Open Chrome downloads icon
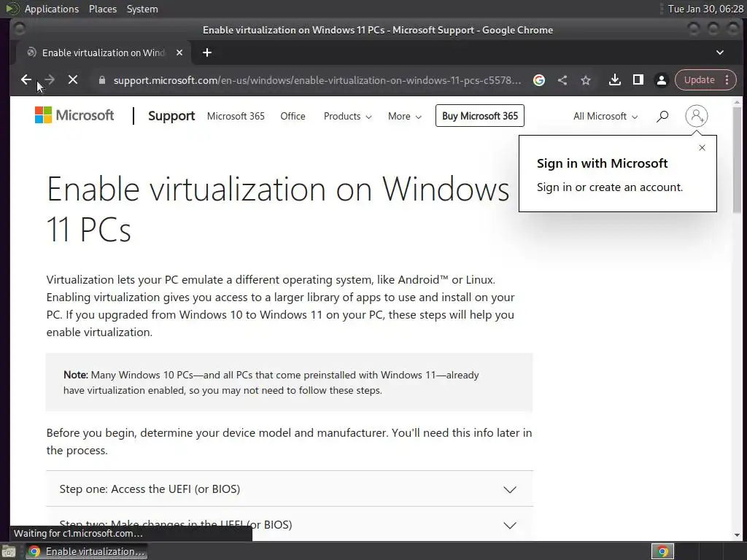Image resolution: width=747 pixels, height=560 pixels. [x=614, y=80]
